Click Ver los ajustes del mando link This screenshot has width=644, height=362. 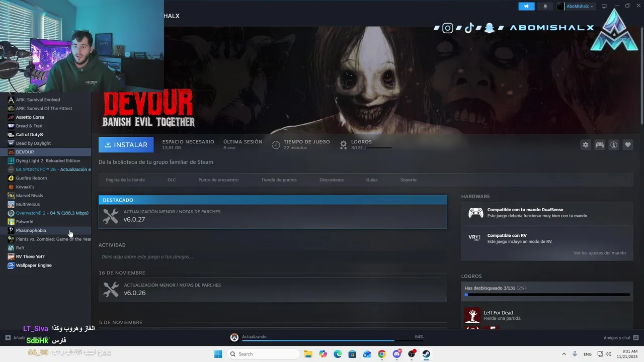[x=600, y=253]
